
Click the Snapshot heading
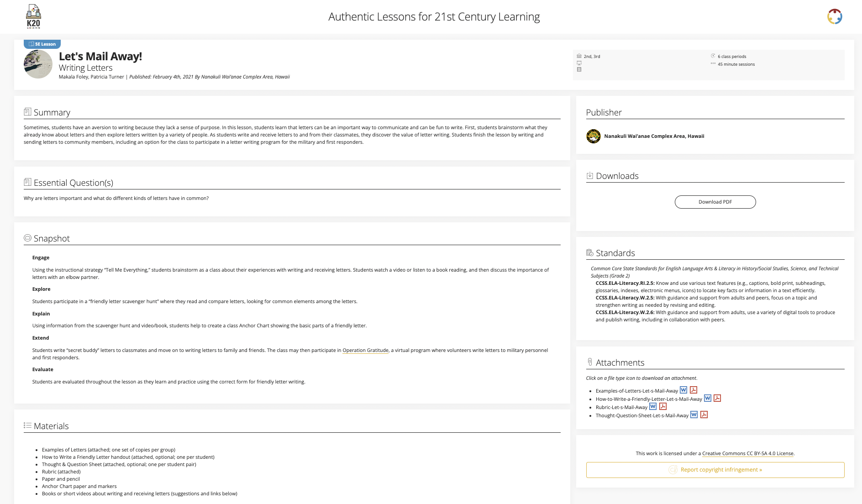52,238
